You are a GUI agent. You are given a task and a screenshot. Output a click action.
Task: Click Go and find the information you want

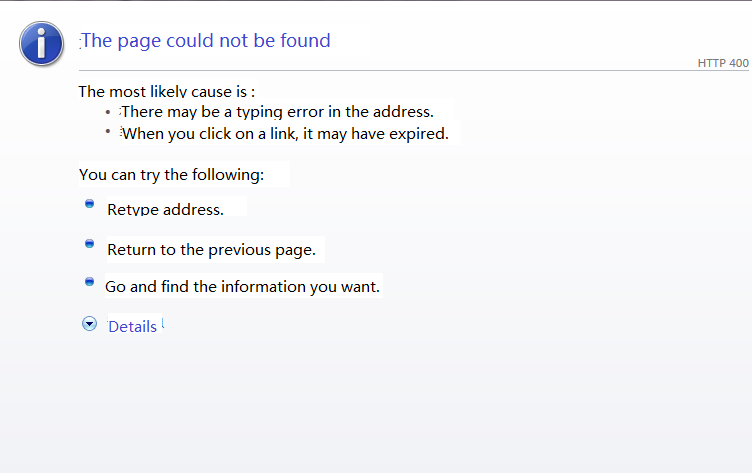[243, 287]
